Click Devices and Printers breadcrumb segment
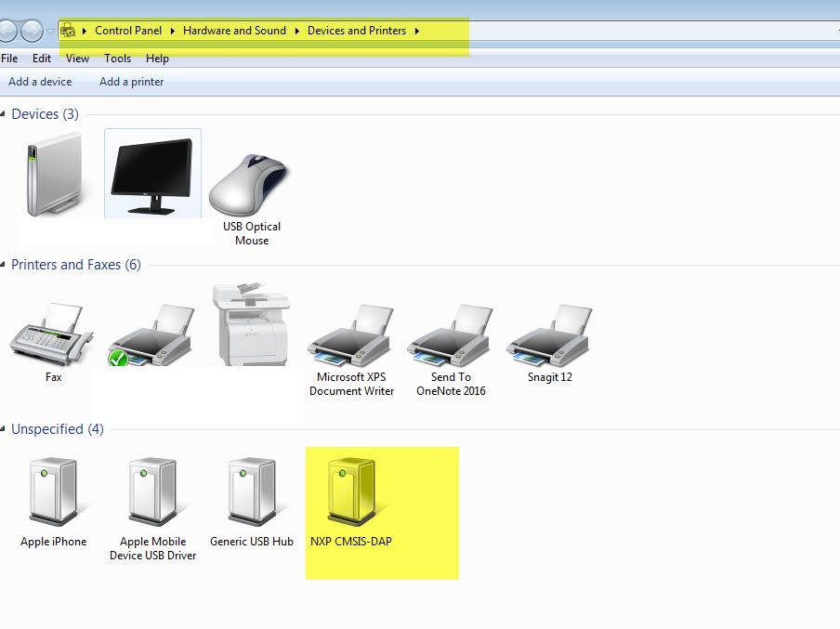Screen dimensions: 840x629 pos(356,31)
